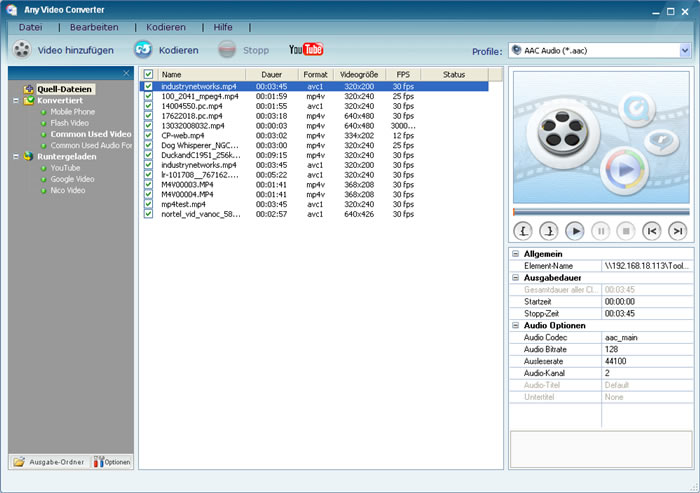Click the Runtergeladen globe icon
This screenshot has width=700, height=493.
29,156
